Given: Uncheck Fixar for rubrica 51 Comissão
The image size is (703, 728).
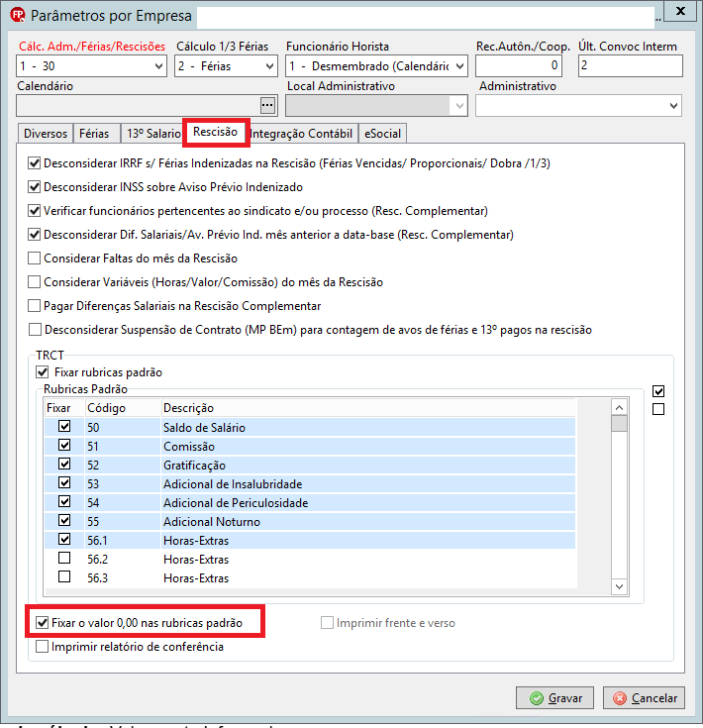Looking at the screenshot, I should click(64, 446).
